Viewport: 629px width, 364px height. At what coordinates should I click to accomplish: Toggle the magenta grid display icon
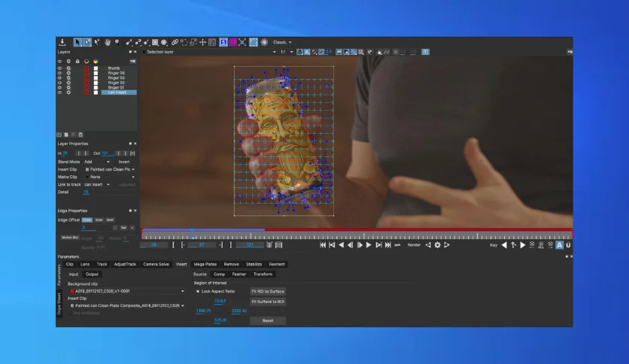coord(232,42)
